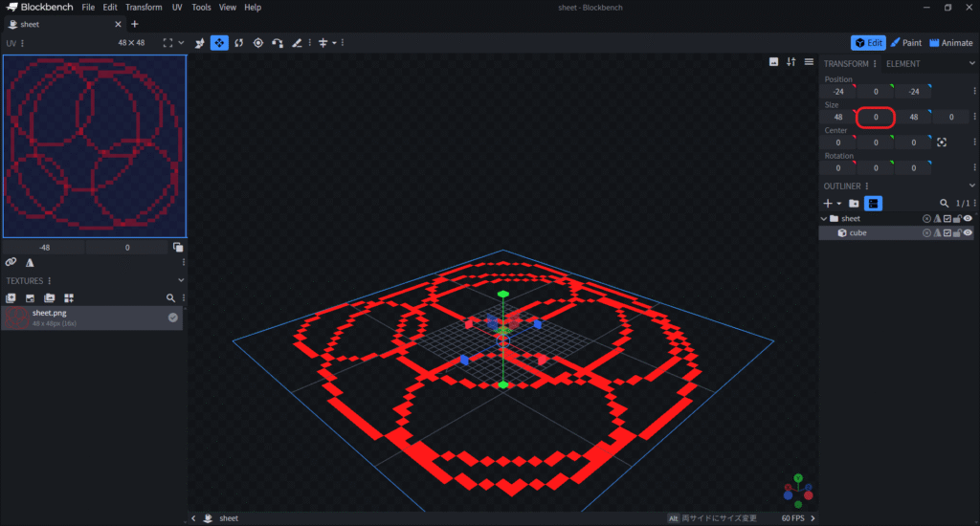
Task: Select the Pivot tool
Action: pyautogui.click(x=257, y=43)
